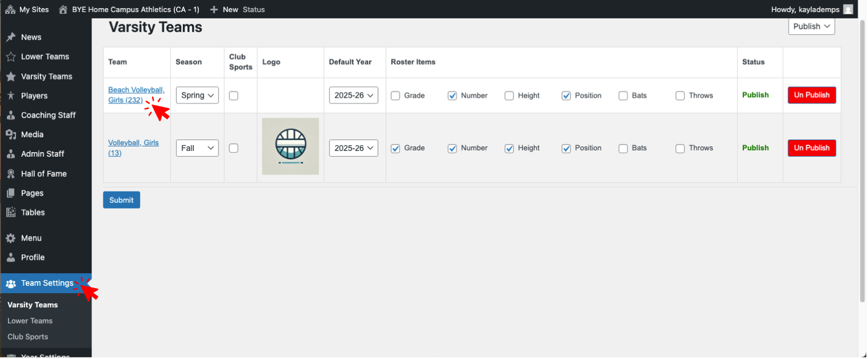
Task: Click the Hall of Fame ribbon icon
Action: pos(10,174)
